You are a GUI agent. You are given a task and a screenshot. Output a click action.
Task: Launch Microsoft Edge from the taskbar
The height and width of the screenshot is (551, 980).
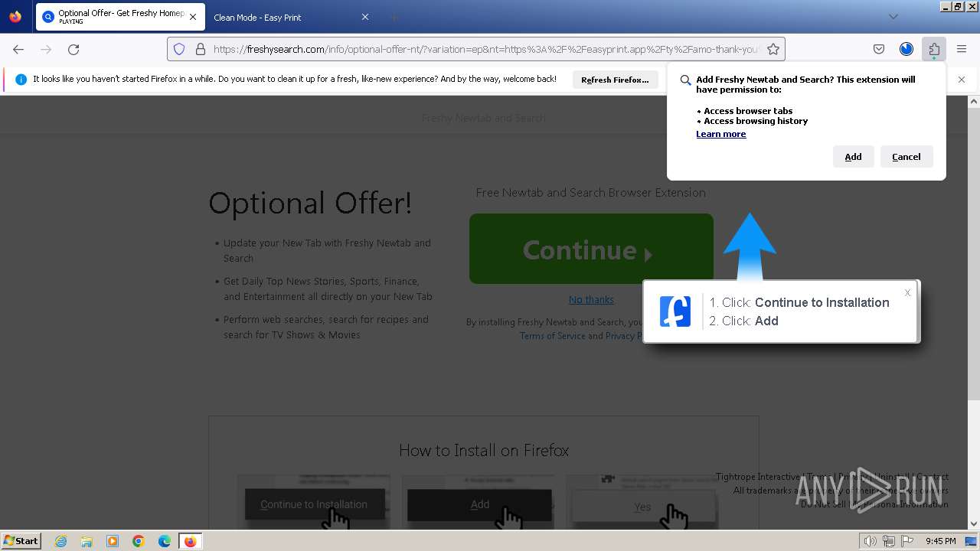pos(165,541)
